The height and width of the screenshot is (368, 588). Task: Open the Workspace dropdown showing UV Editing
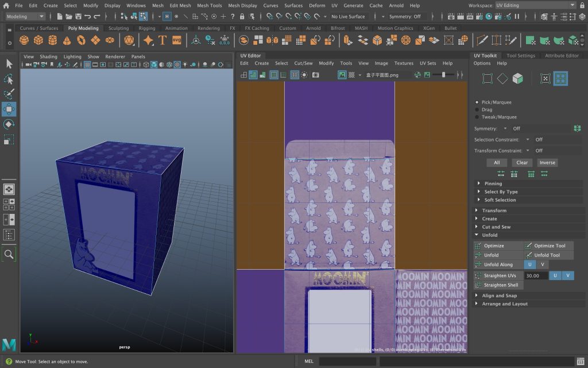tap(535, 5)
